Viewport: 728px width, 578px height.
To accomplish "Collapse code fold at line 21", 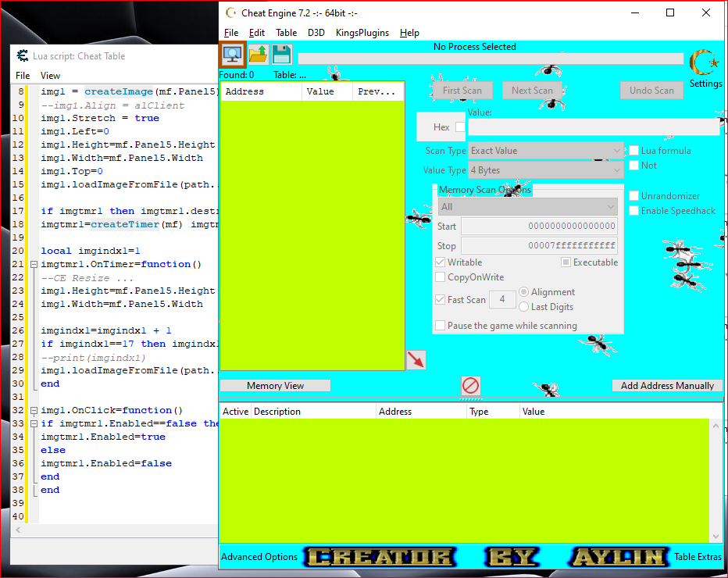I will click(x=34, y=265).
